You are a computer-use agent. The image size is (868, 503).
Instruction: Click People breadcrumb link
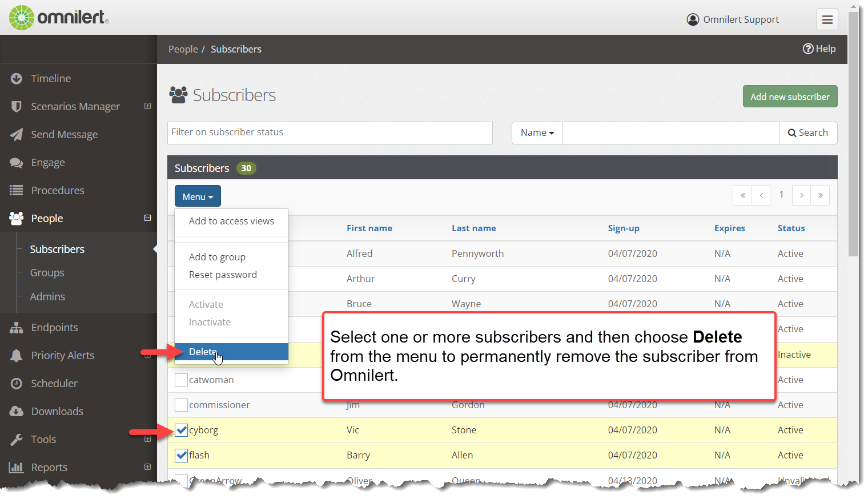(183, 49)
